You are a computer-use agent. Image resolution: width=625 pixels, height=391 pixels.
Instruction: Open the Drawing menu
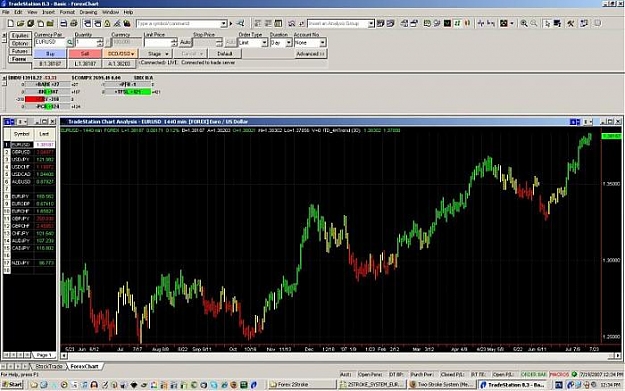pos(88,12)
